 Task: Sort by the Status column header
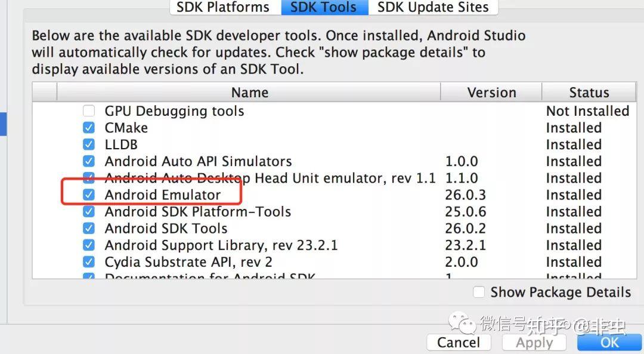click(589, 93)
